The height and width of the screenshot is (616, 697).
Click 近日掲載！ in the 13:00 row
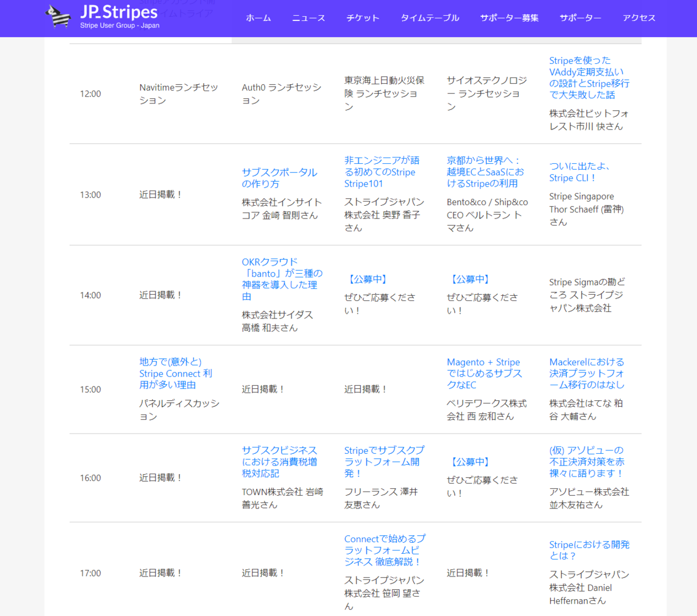161,195
